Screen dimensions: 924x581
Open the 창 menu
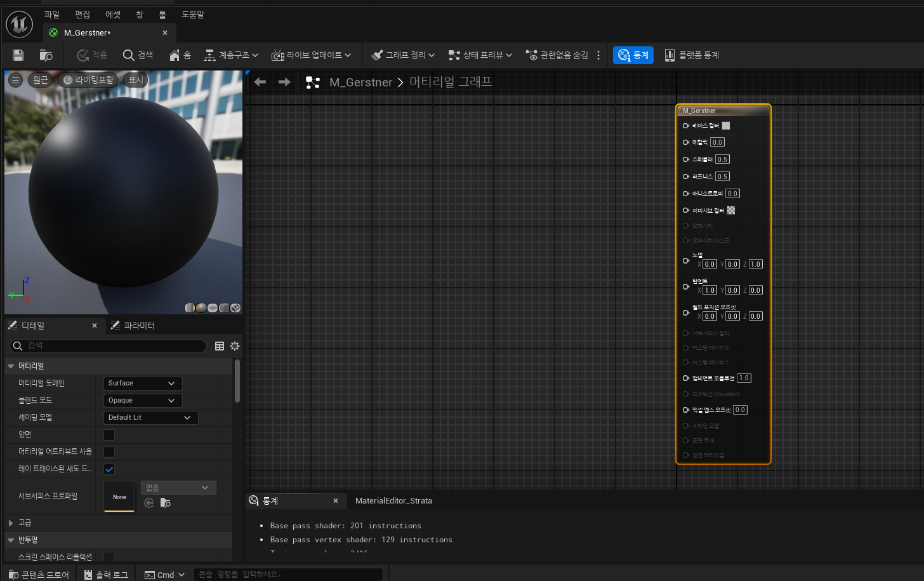coord(140,14)
